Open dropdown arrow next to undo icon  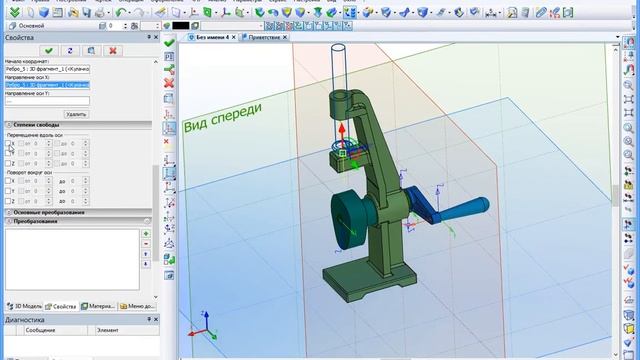coord(129,13)
